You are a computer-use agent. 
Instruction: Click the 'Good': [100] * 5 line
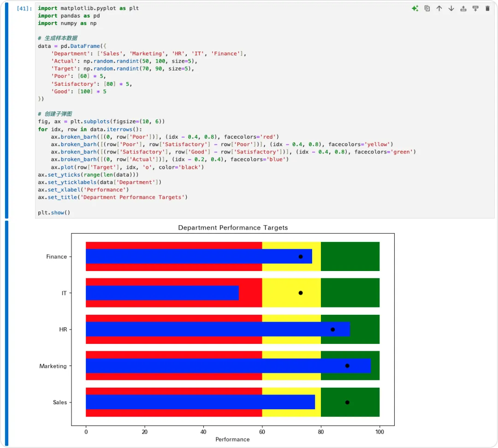pos(79,92)
